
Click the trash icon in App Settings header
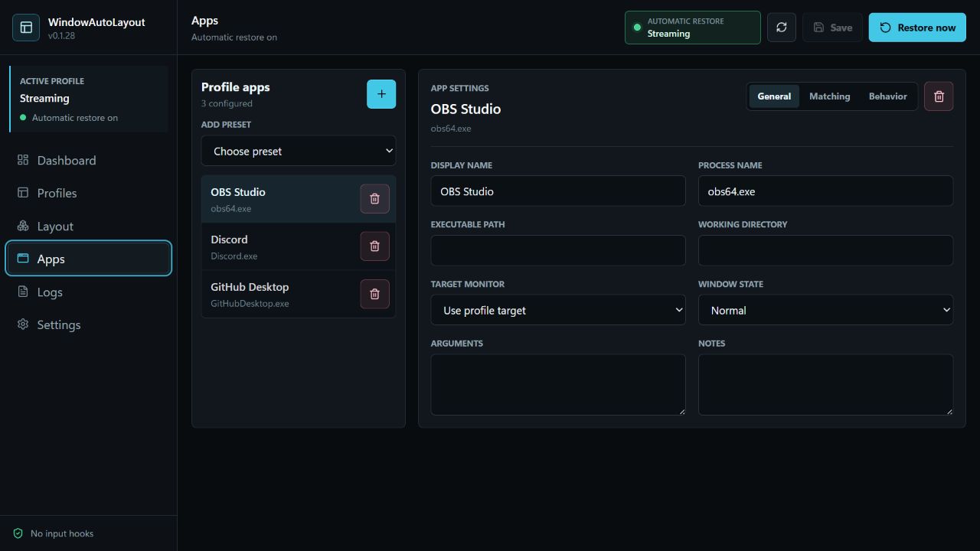point(939,96)
